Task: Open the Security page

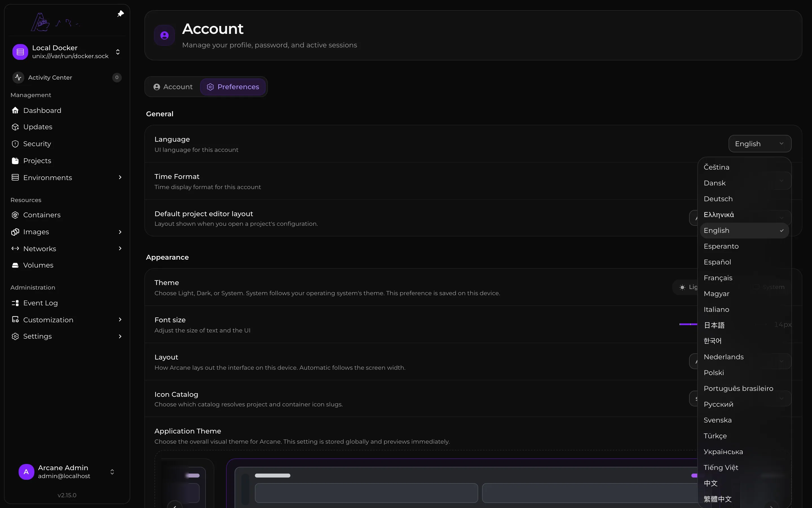Action: 67,144
